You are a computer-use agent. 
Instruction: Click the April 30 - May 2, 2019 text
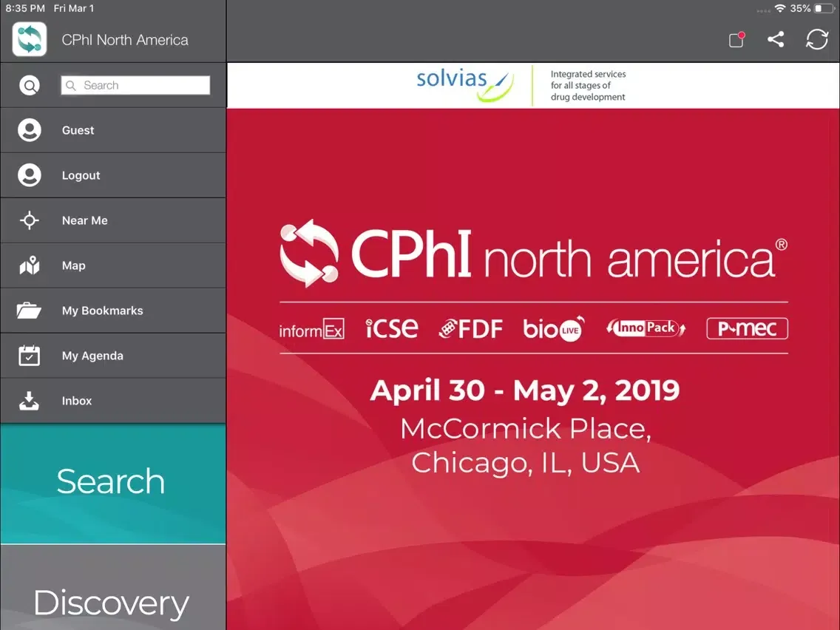525,390
